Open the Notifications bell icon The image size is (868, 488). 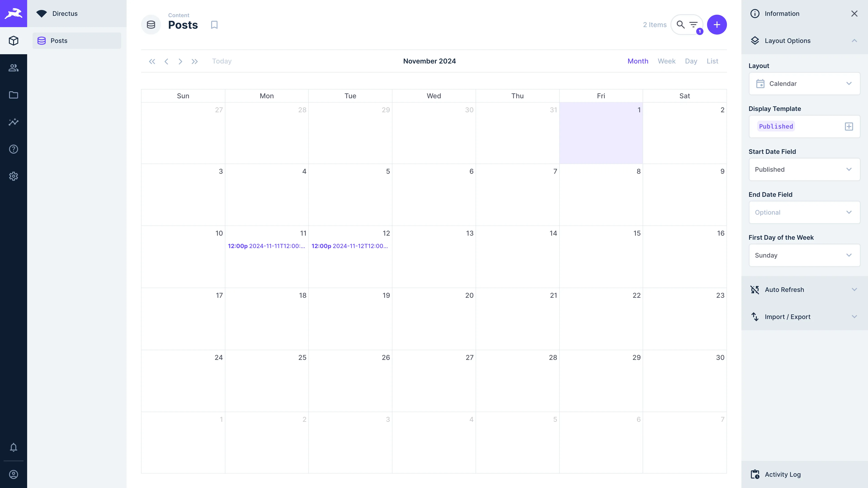coord(14,448)
